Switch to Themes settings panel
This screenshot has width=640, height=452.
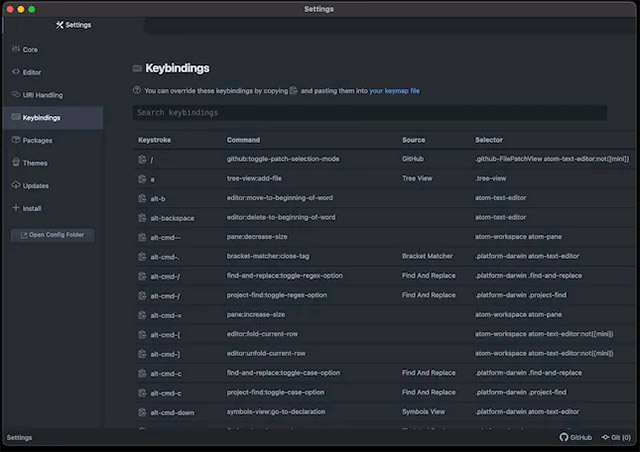tap(35, 163)
